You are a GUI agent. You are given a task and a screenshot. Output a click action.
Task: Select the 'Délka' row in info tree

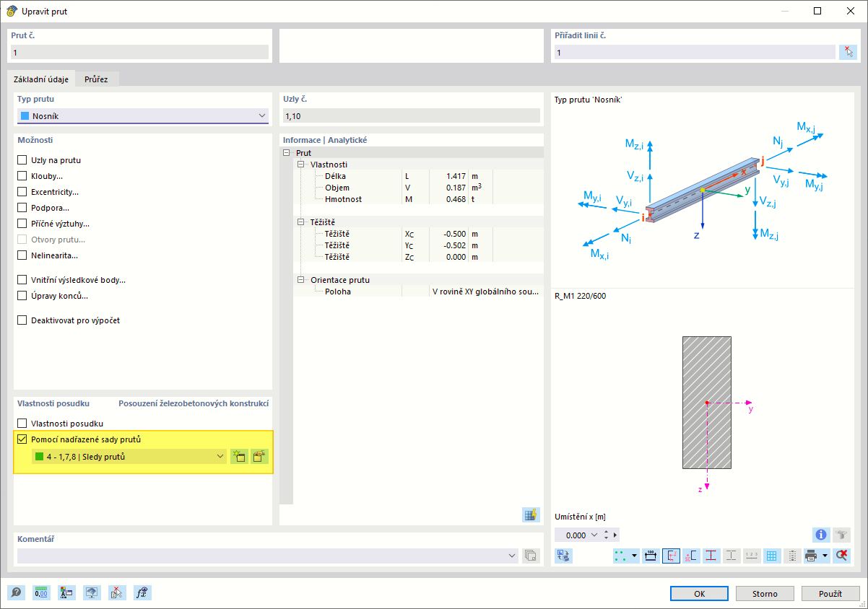[418, 176]
